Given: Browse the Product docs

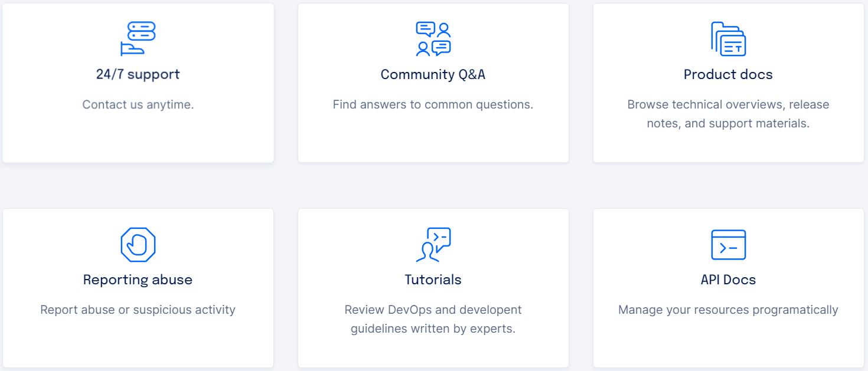Looking at the screenshot, I should (728, 74).
